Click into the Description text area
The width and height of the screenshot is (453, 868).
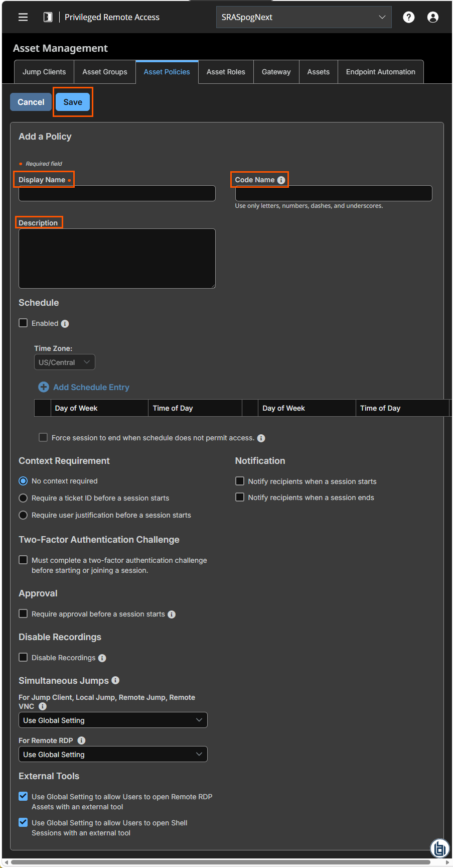117,259
